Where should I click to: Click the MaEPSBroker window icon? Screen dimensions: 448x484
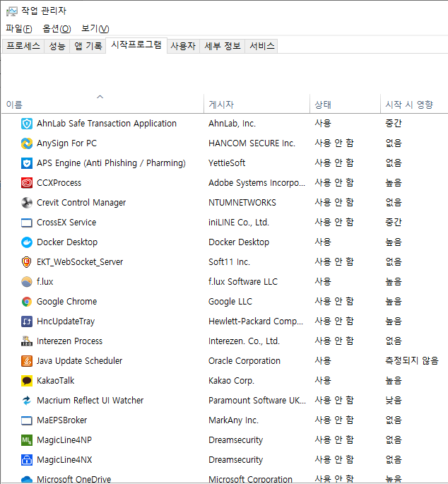tap(27, 420)
